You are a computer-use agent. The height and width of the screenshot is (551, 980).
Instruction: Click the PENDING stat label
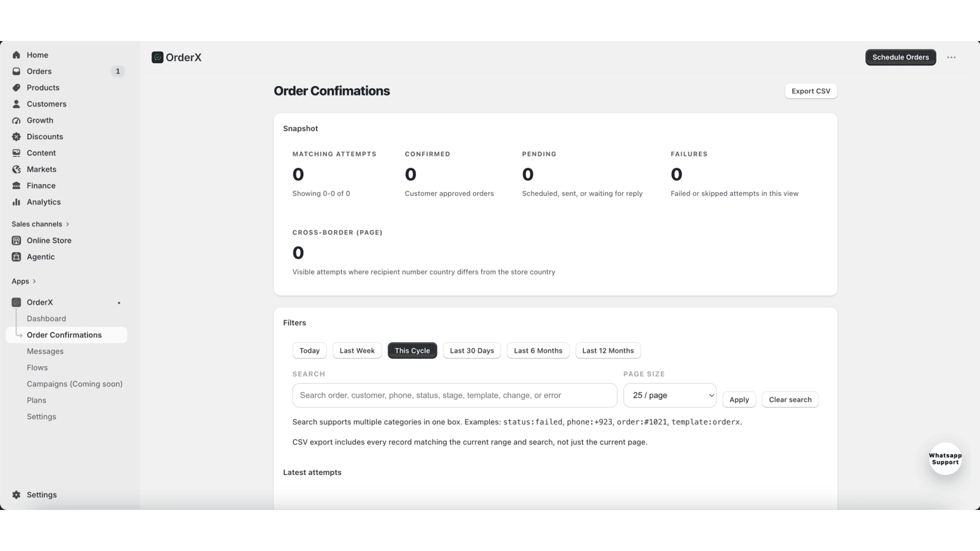tap(539, 154)
